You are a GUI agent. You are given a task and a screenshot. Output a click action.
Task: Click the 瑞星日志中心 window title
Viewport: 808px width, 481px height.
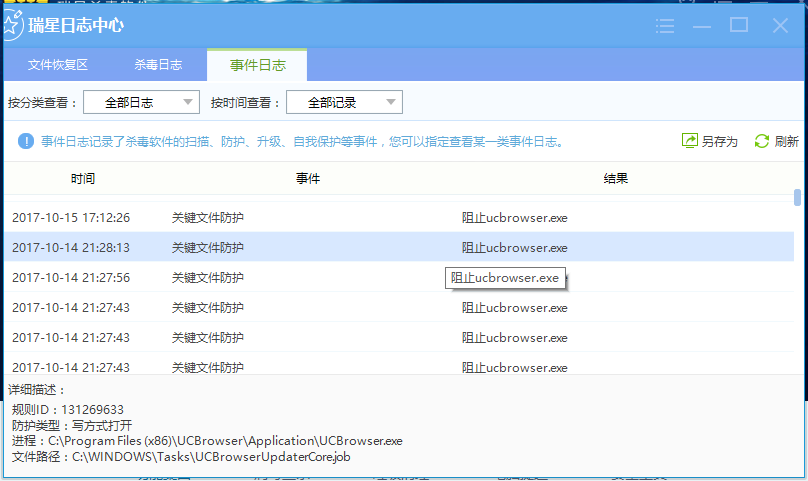click(x=76, y=25)
